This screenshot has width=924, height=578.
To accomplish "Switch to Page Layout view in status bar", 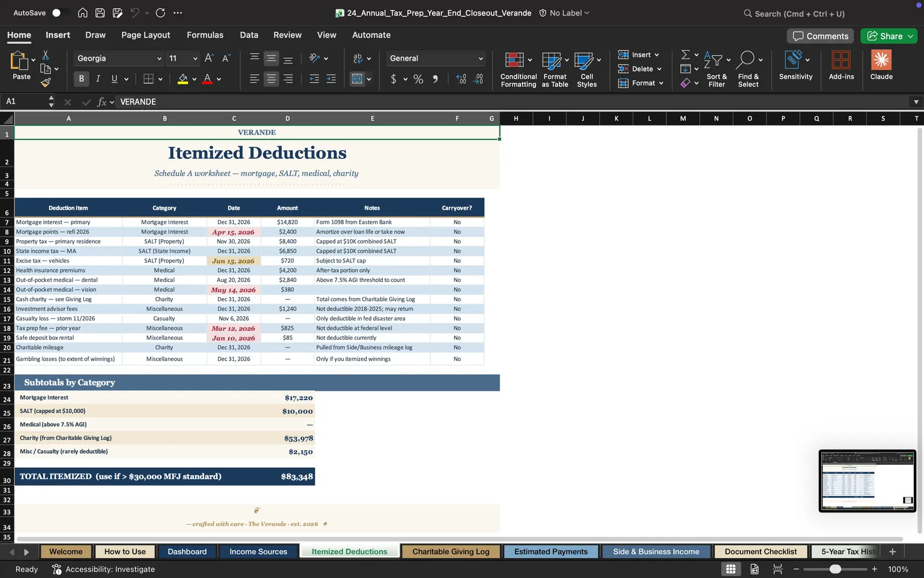I will 754,569.
